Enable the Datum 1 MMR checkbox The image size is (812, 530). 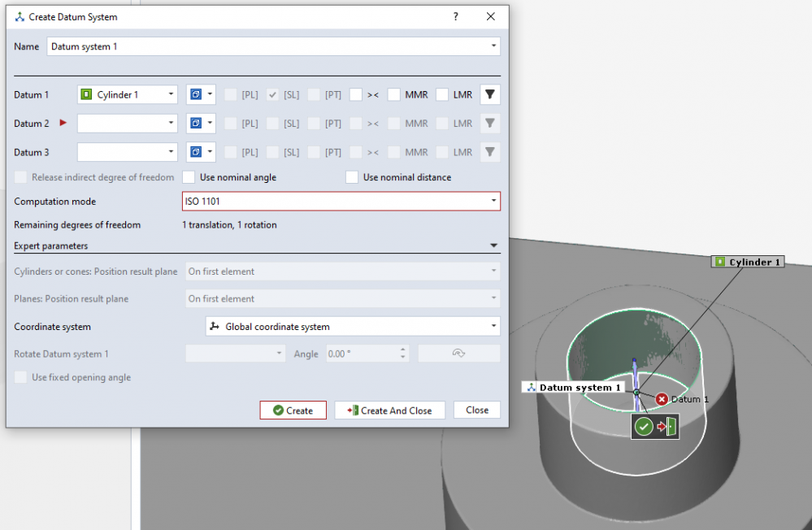(x=394, y=95)
